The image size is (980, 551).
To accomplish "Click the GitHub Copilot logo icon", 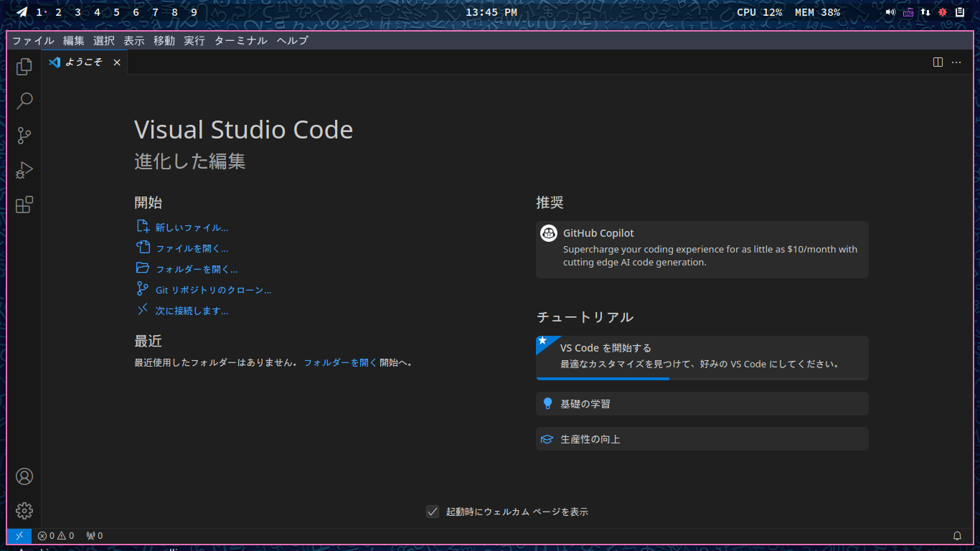I will tap(549, 233).
